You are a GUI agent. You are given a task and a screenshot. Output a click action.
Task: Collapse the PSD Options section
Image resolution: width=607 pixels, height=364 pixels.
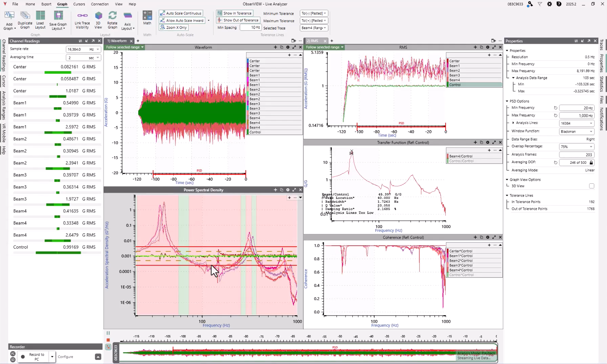pos(507,101)
